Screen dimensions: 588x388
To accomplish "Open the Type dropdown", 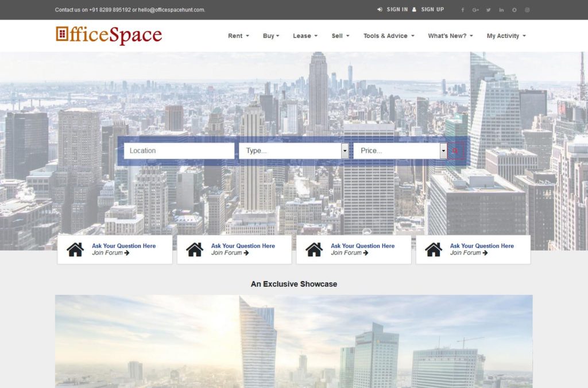I will (x=293, y=151).
